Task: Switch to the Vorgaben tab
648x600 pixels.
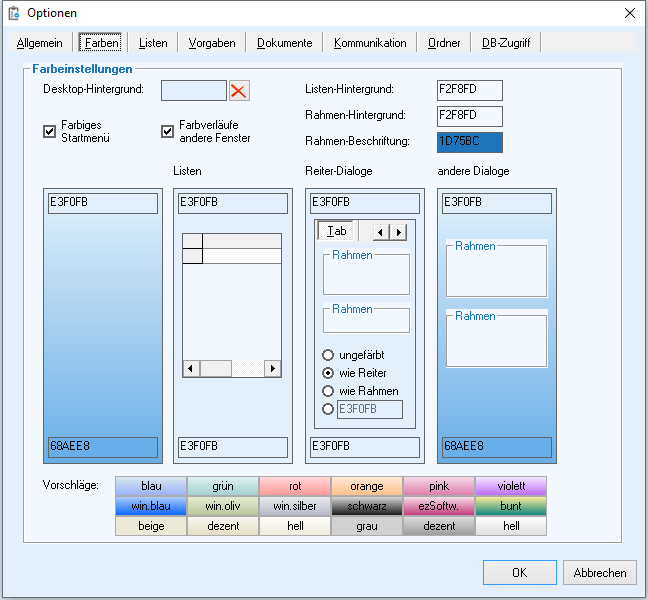Action: pos(212,43)
